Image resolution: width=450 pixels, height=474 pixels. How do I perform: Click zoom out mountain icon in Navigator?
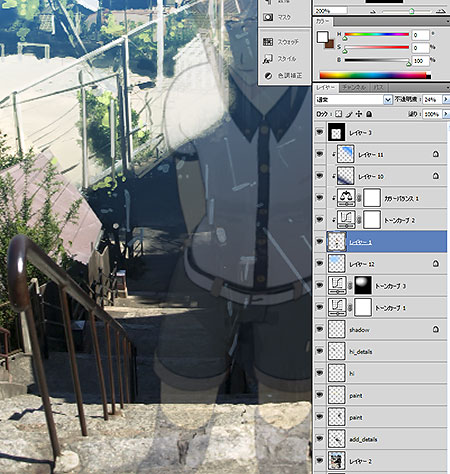pos(373,11)
